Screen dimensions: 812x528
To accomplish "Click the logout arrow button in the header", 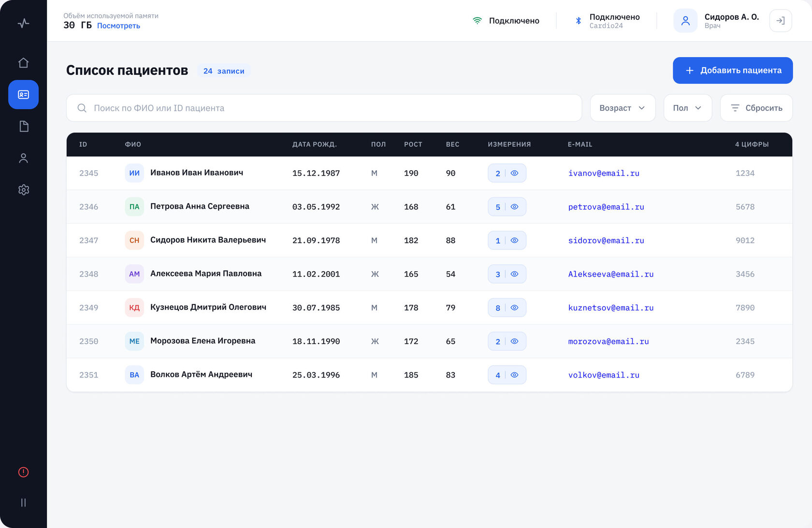I will [781, 21].
